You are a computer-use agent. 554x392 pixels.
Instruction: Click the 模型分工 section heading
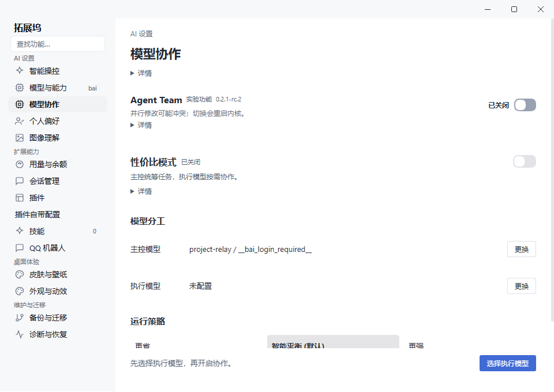148,221
